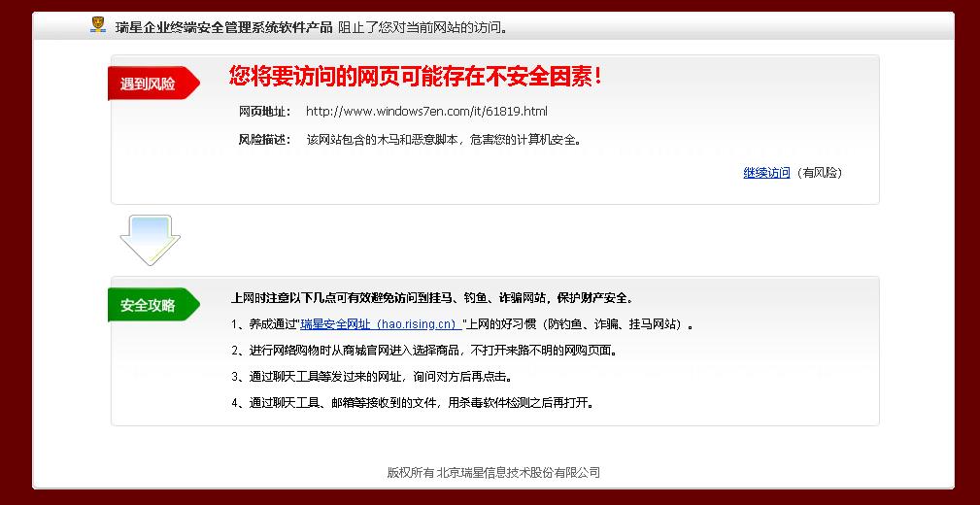Click the 继续访问 link to continue visiting
The image size is (980, 505).
coord(766,173)
